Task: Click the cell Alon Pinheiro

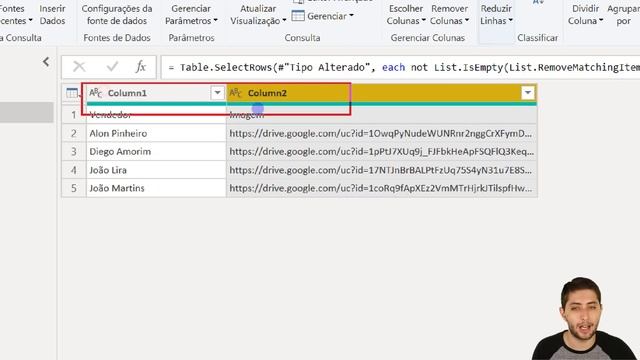Action: point(156,133)
